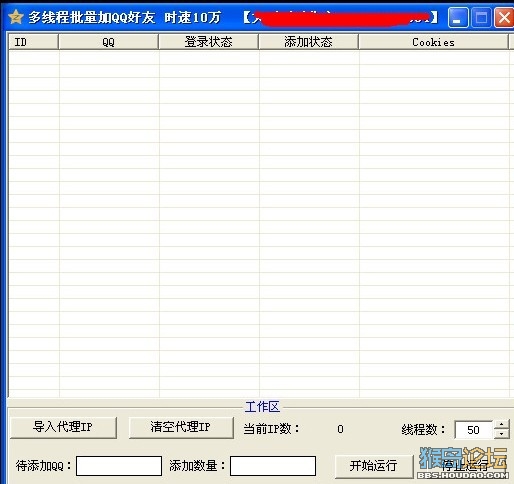
Task: Focus the 添加数量 input field
Action: [x=273, y=466]
